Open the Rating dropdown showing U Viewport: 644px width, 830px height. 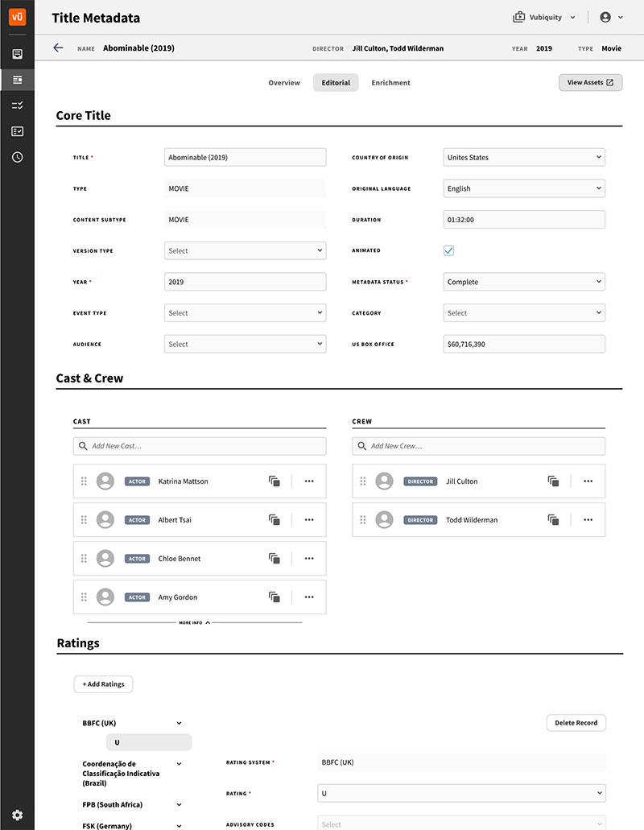point(461,794)
